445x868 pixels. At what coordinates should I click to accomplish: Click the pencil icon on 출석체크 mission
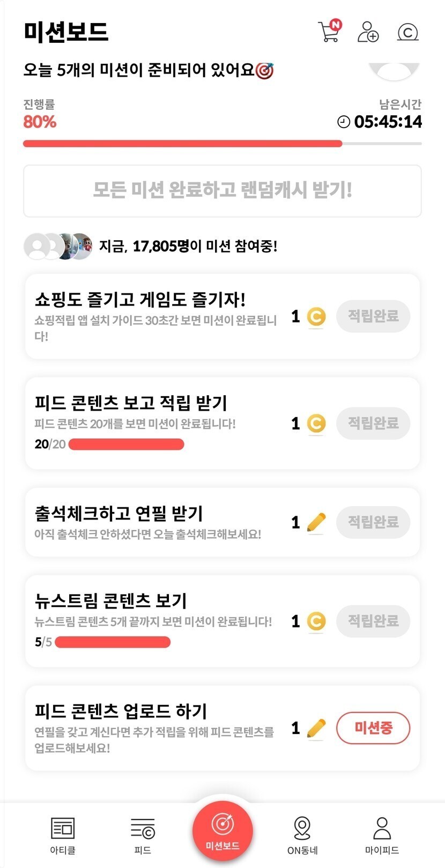(316, 522)
